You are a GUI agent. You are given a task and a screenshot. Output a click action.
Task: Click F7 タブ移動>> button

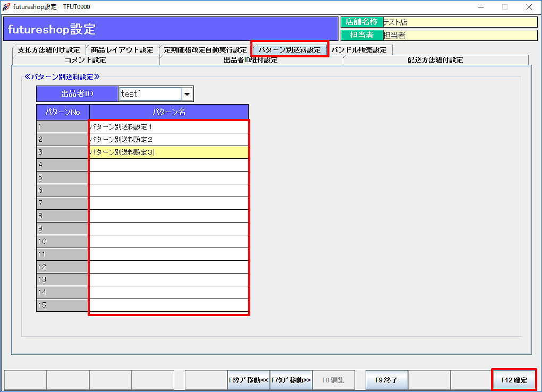291,380
